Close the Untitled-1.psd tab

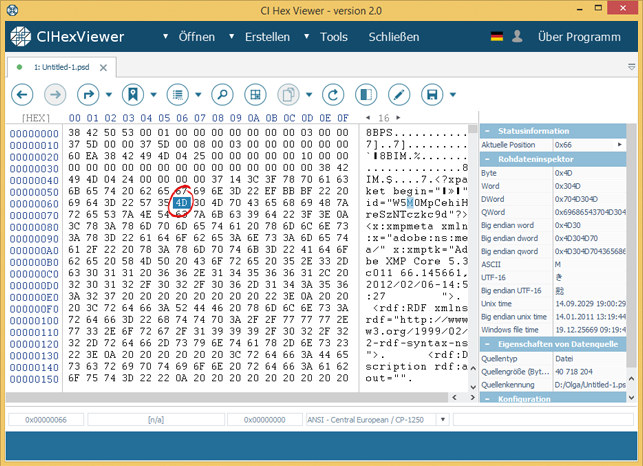tap(103, 68)
